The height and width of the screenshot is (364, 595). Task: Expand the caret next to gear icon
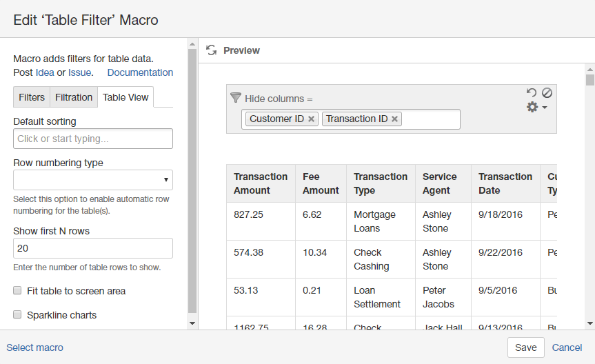(x=545, y=108)
